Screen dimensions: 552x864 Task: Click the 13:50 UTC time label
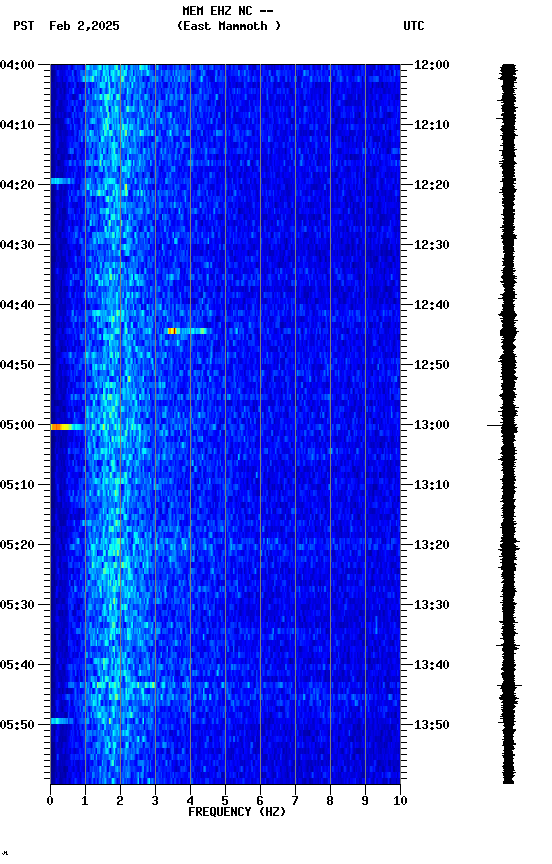432,726
